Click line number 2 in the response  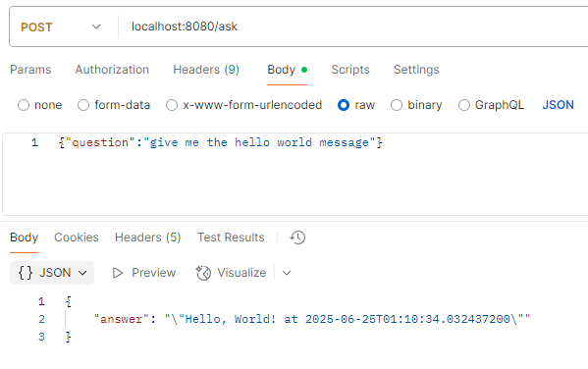point(41,319)
